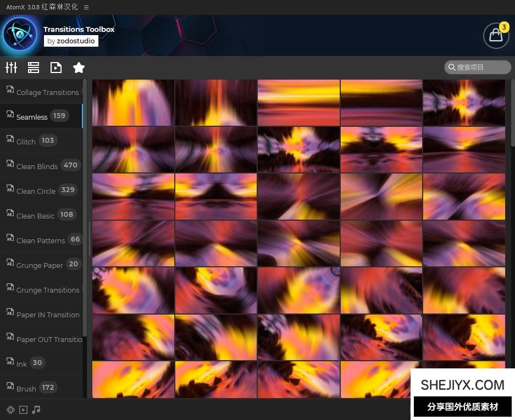Click the AtomX atom logo

click(x=20, y=35)
